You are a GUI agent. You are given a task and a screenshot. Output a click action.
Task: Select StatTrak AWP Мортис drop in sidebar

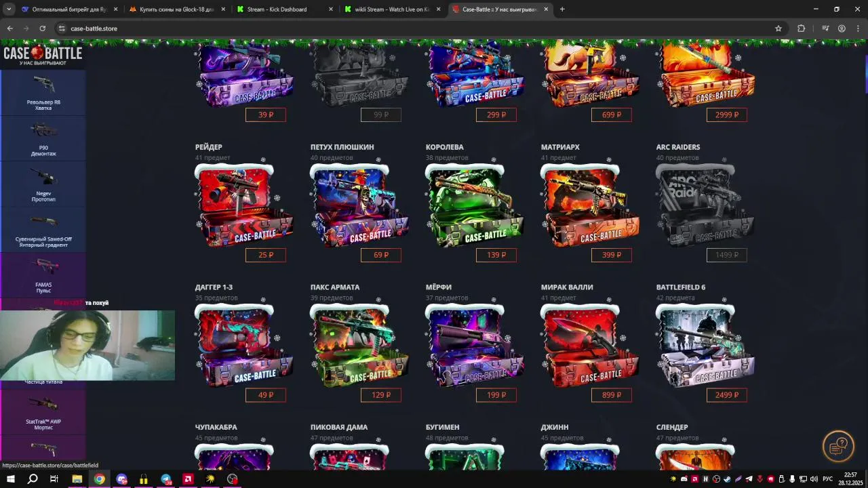43,411
